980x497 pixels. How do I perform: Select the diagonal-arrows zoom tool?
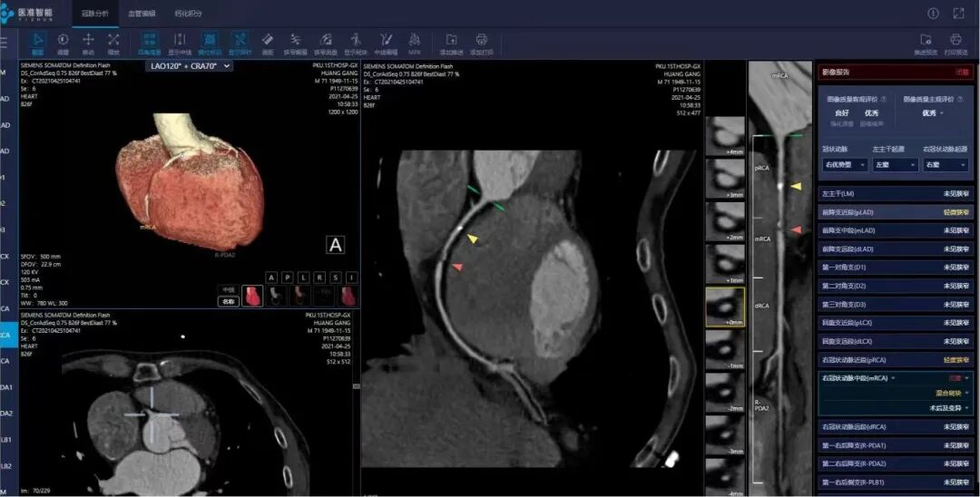(113, 44)
